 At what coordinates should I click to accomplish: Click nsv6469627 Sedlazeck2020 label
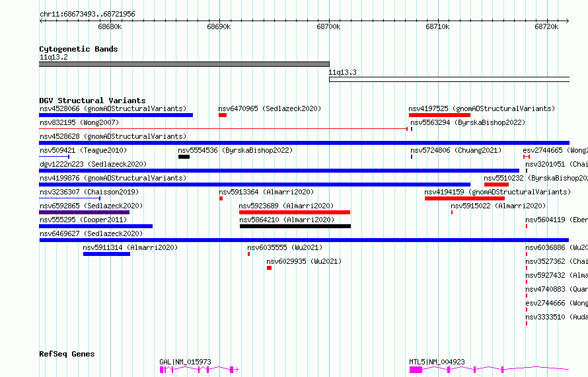[91, 234]
